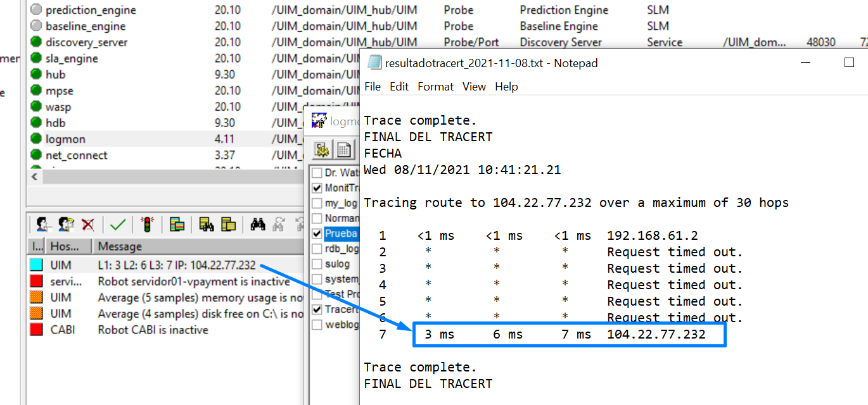
Task: Click the traffic light status icon
Action: pyautogui.click(x=146, y=225)
